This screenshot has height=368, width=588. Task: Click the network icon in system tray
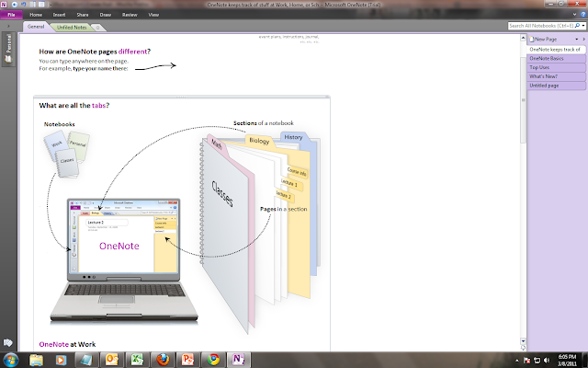537,361
